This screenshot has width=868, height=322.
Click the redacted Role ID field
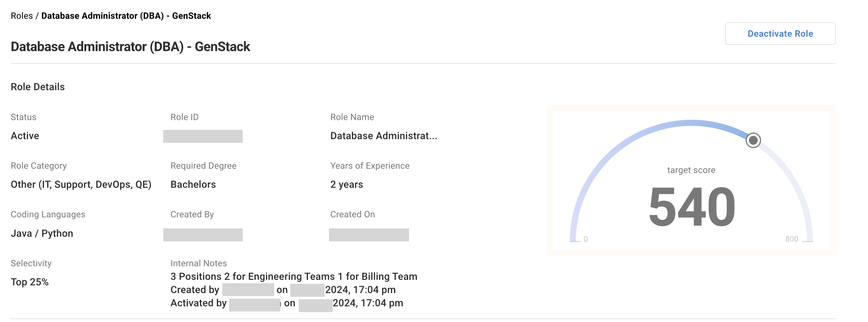[x=202, y=136]
